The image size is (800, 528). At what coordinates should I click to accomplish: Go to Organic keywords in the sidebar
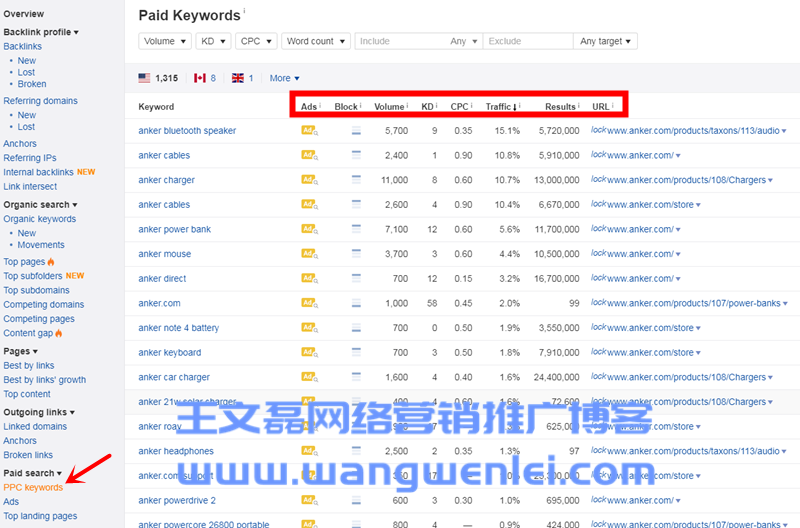tap(39, 219)
